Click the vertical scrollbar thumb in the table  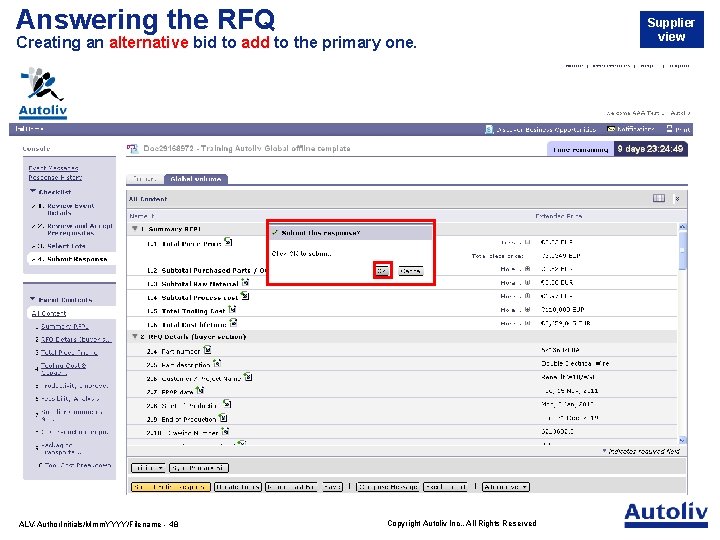click(682, 250)
